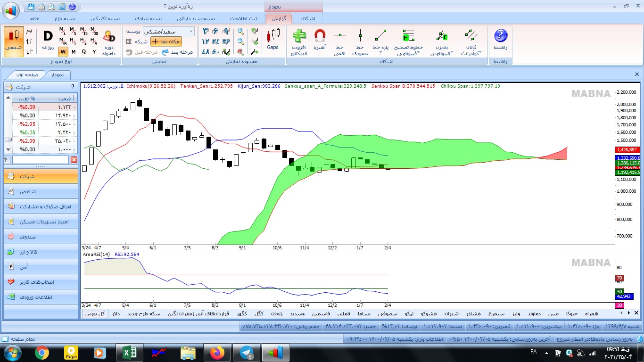The height and width of the screenshot is (362, 644).
Task: Add an indicator with the green plus
Action: (299, 41)
